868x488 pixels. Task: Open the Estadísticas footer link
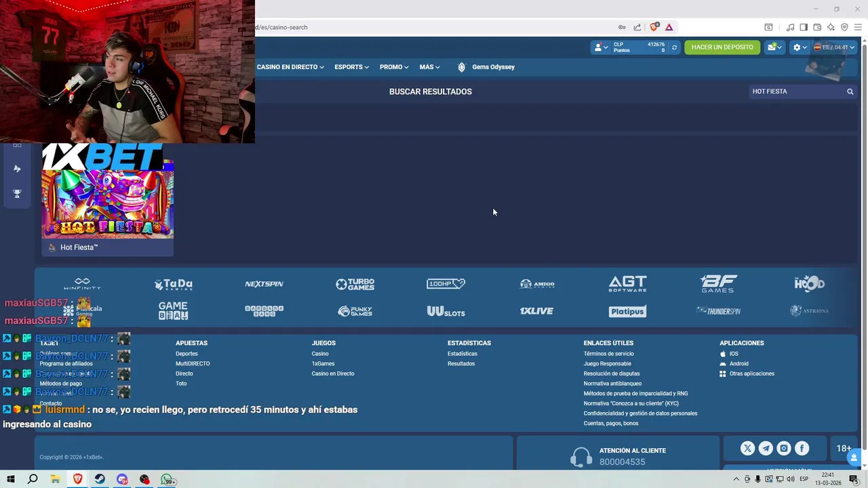point(462,354)
